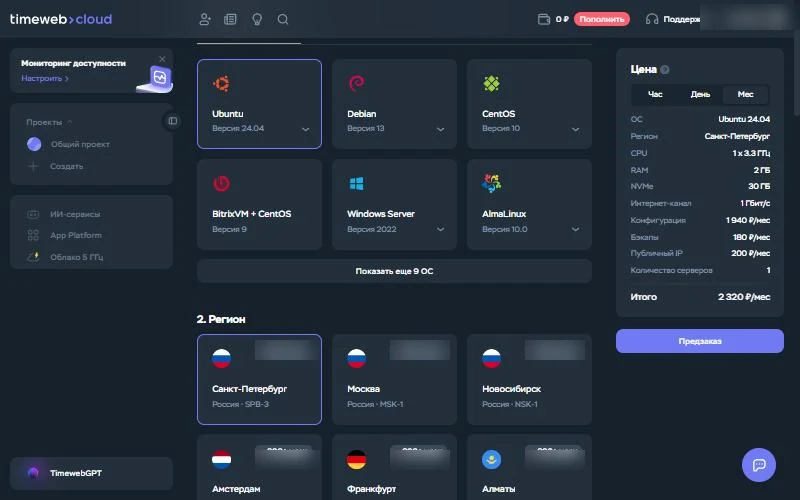The width and height of the screenshot is (800, 500).
Task: Click the plus icon next to Создать
Action: pyautogui.click(x=33, y=166)
